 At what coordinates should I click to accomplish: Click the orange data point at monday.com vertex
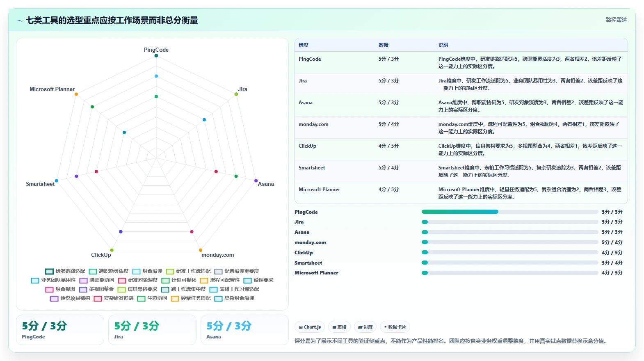(x=201, y=250)
